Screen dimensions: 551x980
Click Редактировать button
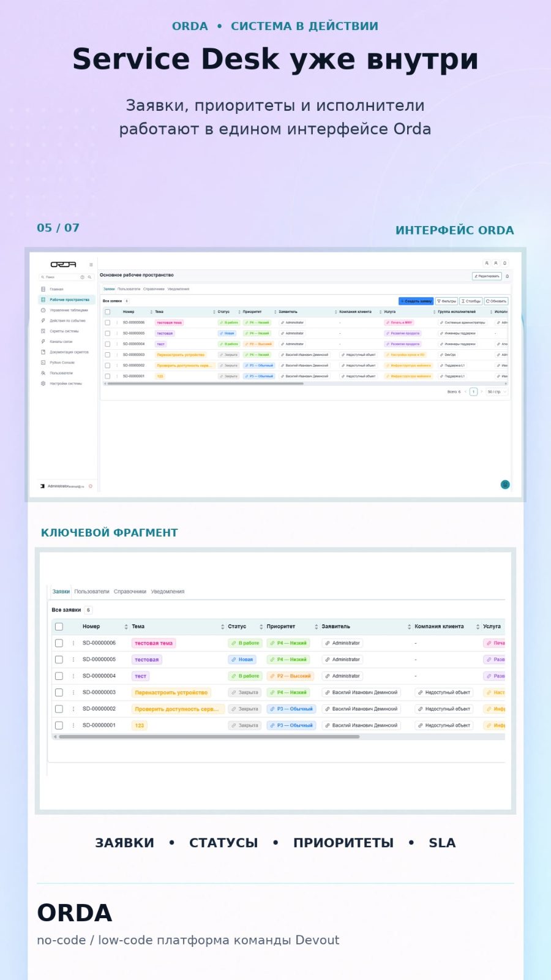pos(487,276)
